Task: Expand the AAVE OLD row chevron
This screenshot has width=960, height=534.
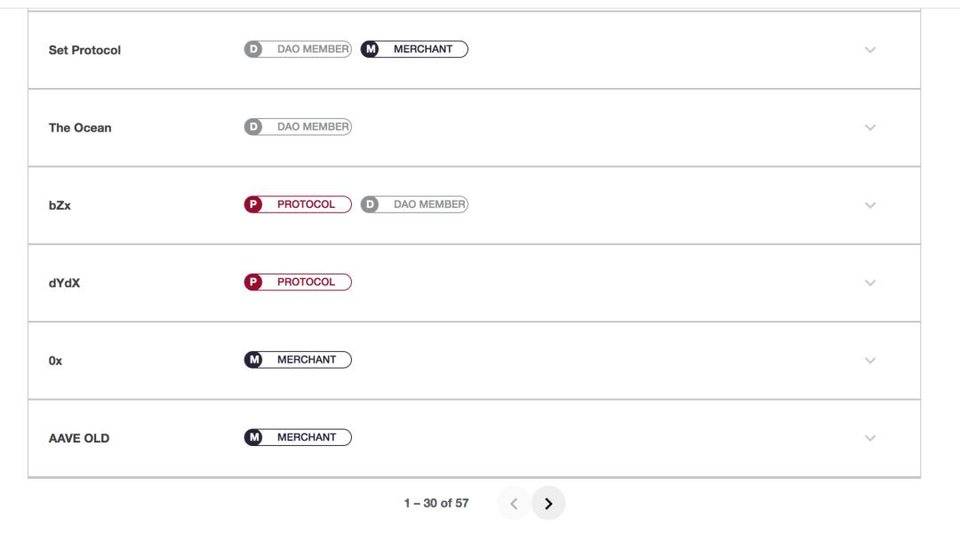Action: click(x=870, y=438)
